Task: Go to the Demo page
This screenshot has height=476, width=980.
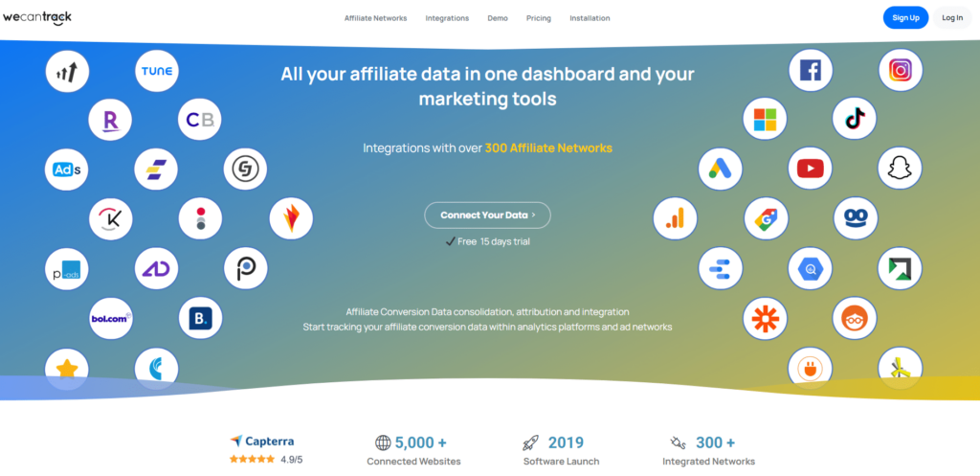Action: click(498, 18)
